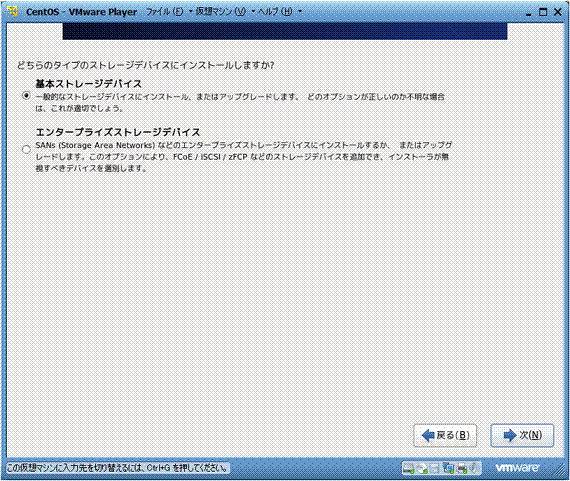Click the エンタープライズストレージデバイス heading label
This screenshot has width=570, height=481.
pyautogui.click(x=118, y=132)
